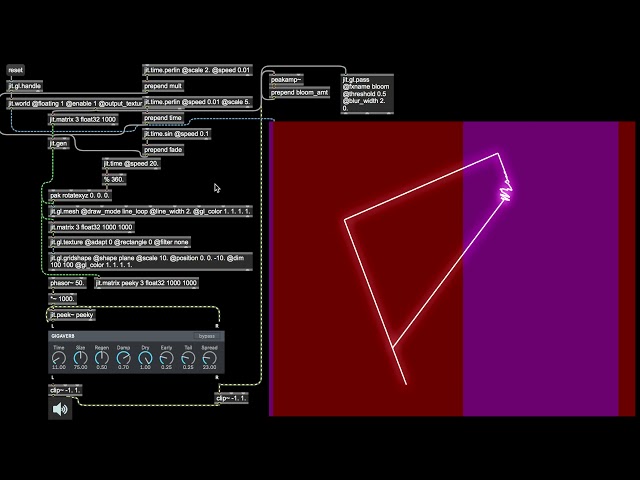Select the jit.time @speed 20. object
Image resolution: width=640 pixels, height=480 pixels.
(131, 164)
